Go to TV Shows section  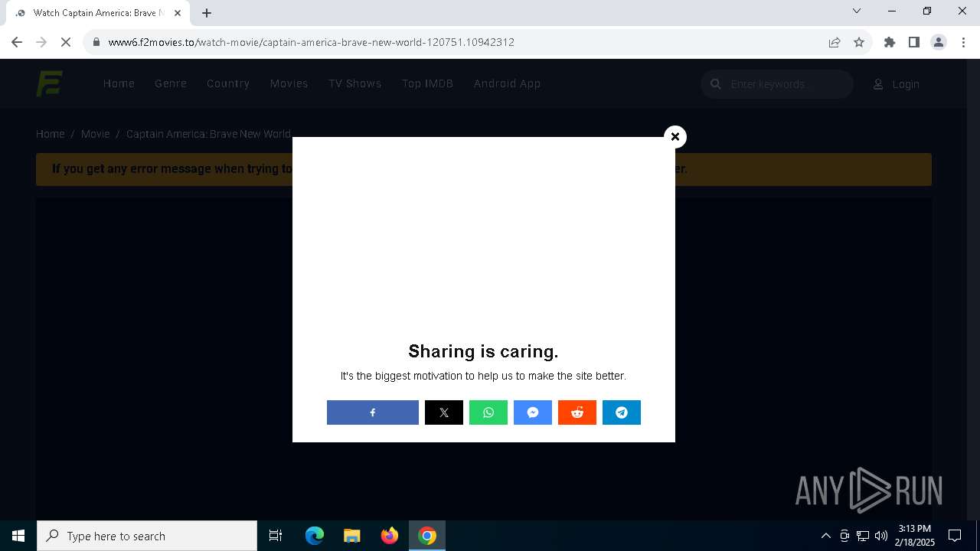(355, 83)
